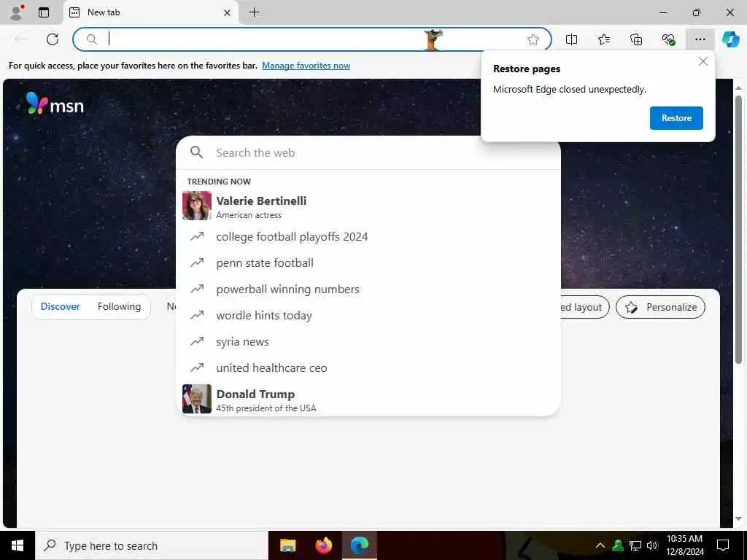Screen dimensions: 747x560
Task: Open the Copilot sidebar icon
Action: [730, 39]
